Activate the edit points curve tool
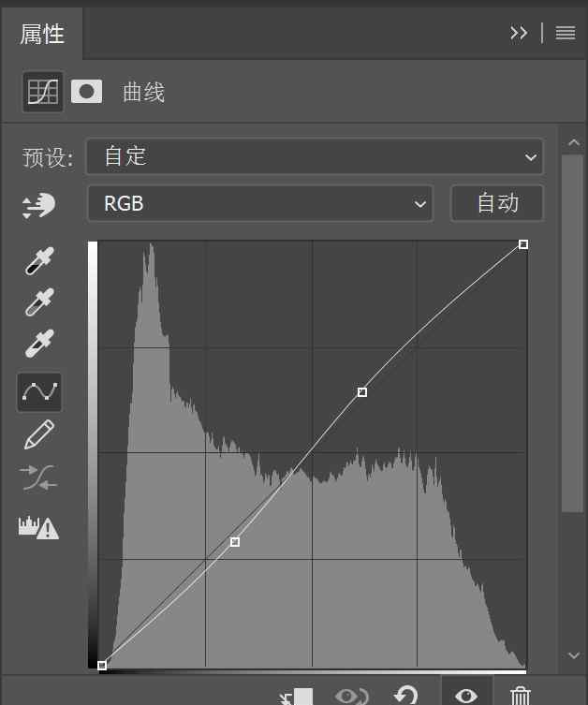Image resolution: width=588 pixels, height=705 pixels. point(39,392)
